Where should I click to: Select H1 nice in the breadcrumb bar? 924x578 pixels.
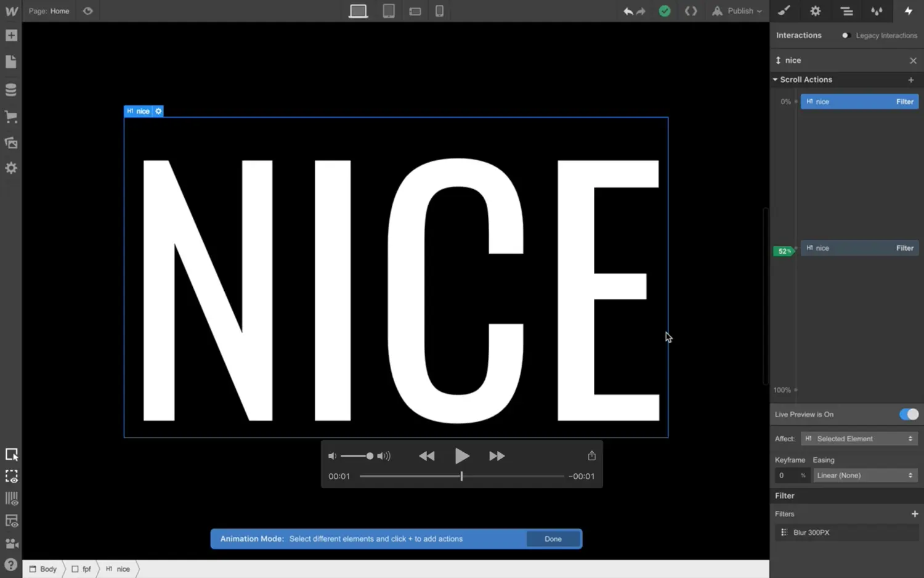coord(118,569)
